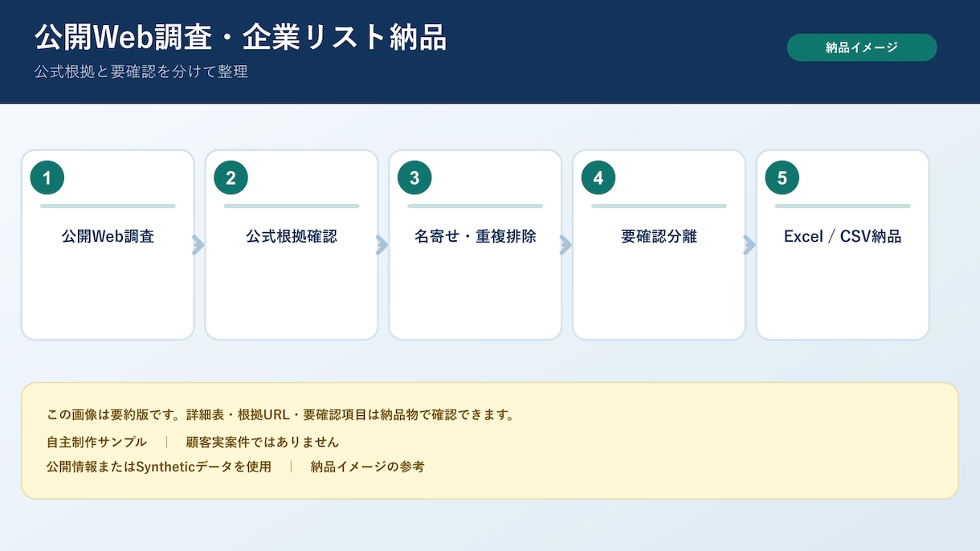This screenshot has width=980, height=551.
Task: Select step number 3 circle
Action: 414,178
